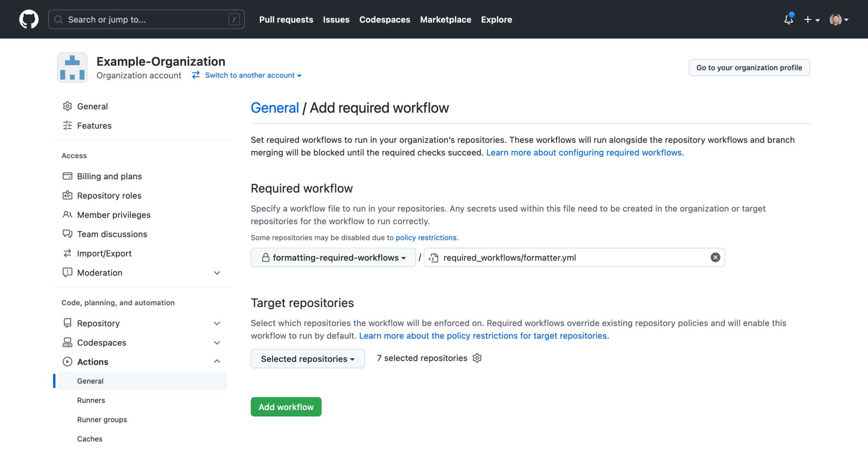
Task: Open the notifications bell
Action: pos(789,20)
